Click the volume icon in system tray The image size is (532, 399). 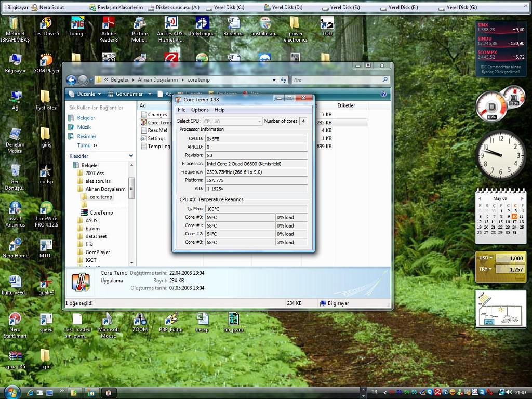pyautogui.click(x=509, y=392)
